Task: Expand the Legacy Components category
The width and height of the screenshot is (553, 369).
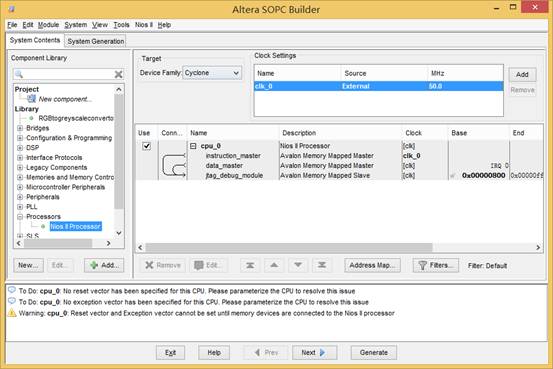Action: tap(20, 168)
